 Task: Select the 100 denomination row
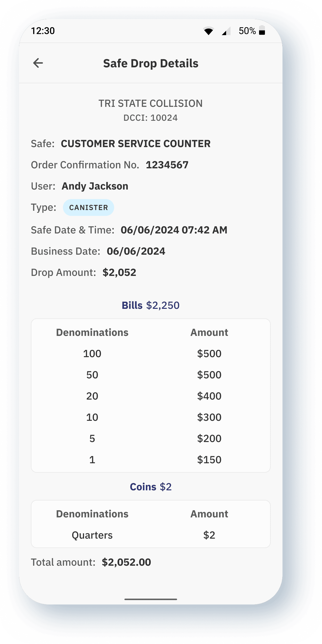click(92, 354)
